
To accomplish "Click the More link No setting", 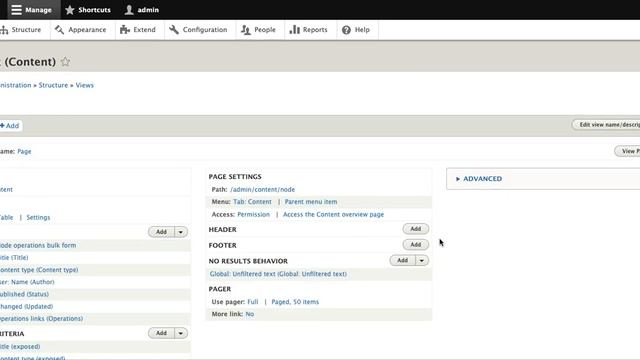I will tap(250, 314).
